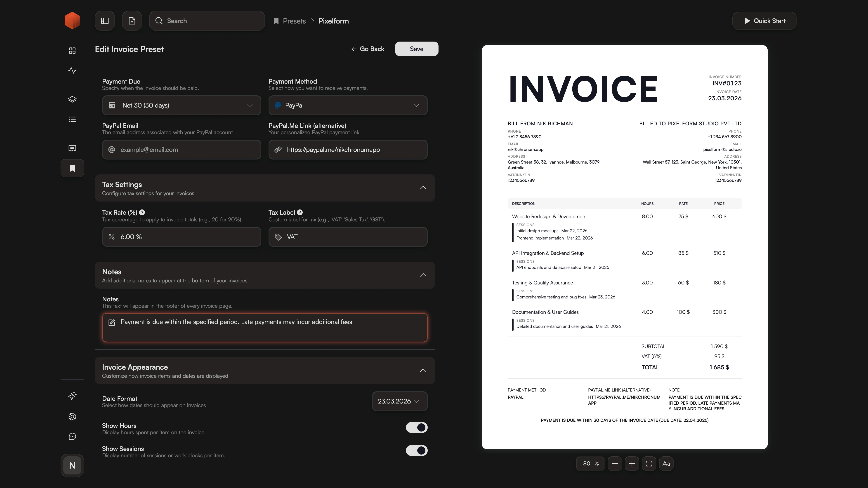This screenshot has height=488, width=868.
Task: Collapse the Tax Settings section
Action: (x=423, y=188)
